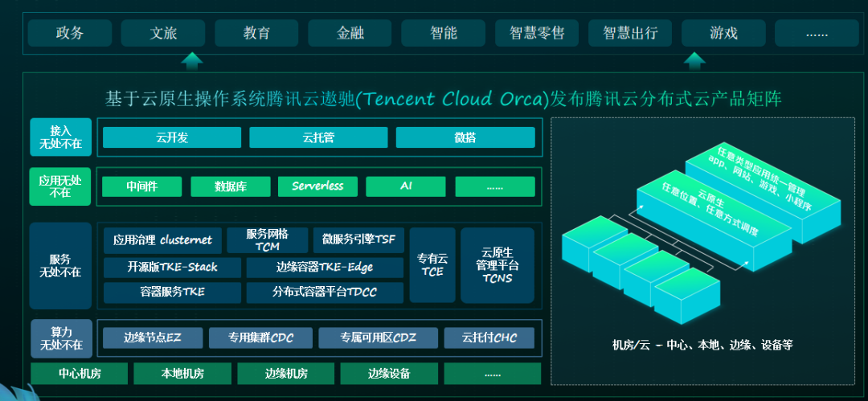This screenshot has height=401, width=868.
Task: Open the 分布式容器平台TDCC box
Action: [325, 293]
